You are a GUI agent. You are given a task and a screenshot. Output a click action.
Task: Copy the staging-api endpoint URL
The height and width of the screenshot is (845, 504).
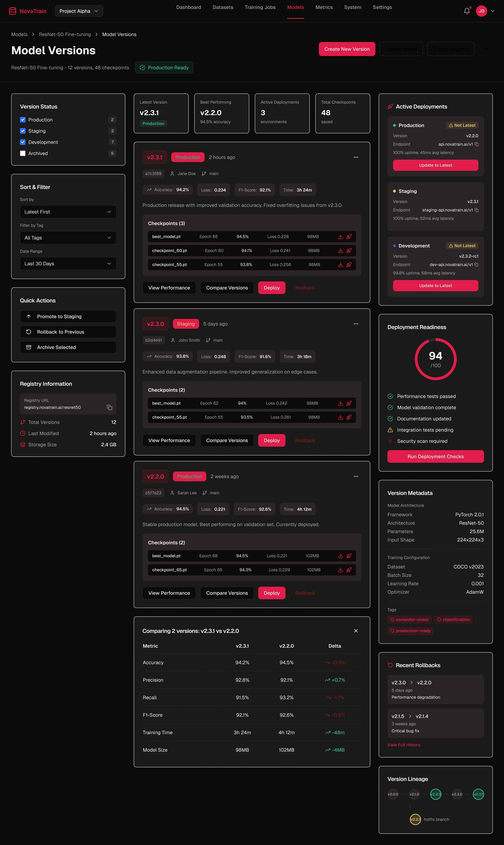pyautogui.click(x=477, y=210)
